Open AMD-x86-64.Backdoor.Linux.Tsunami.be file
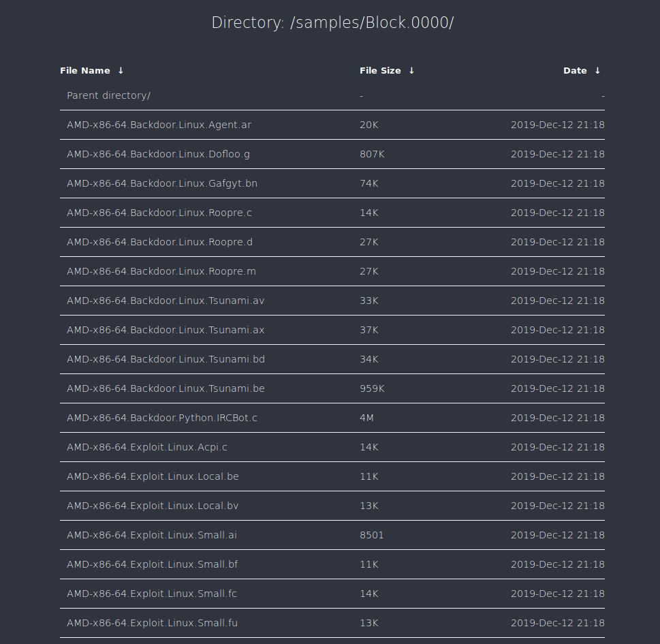Image resolution: width=660 pixels, height=644 pixels. (x=166, y=388)
